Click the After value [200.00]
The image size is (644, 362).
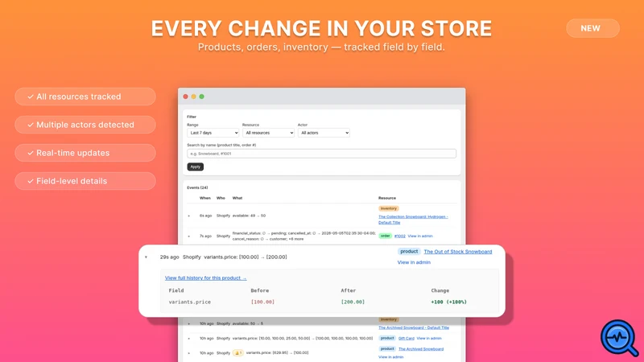(x=353, y=302)
